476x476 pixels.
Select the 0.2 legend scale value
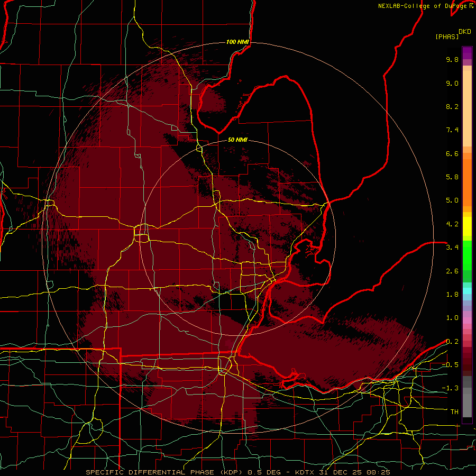[x=452, y=342]
